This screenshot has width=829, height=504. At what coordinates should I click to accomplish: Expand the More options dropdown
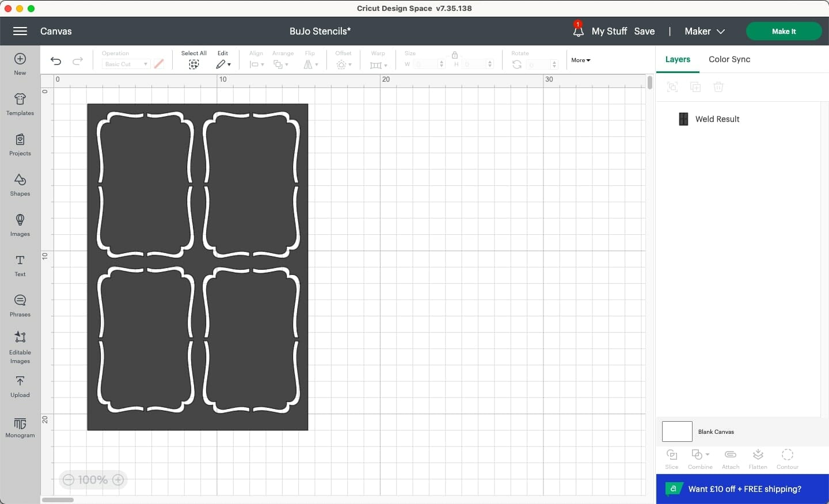tap(580, 60)
